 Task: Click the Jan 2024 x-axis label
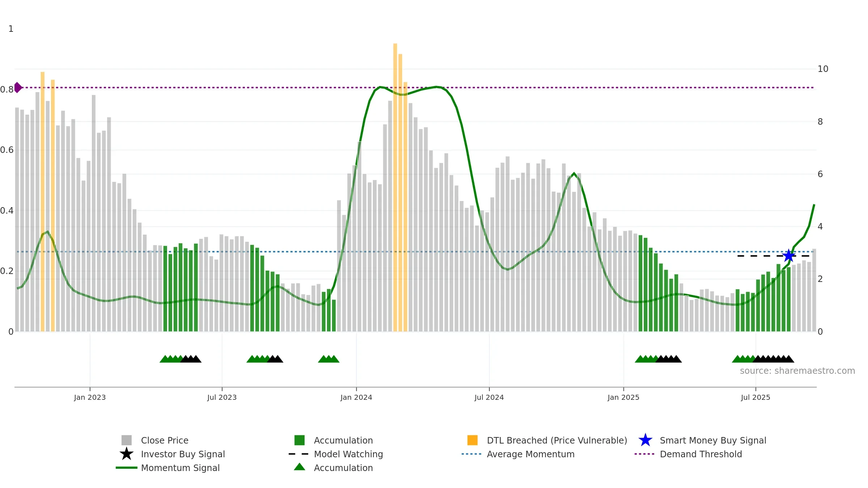(356, 398)
